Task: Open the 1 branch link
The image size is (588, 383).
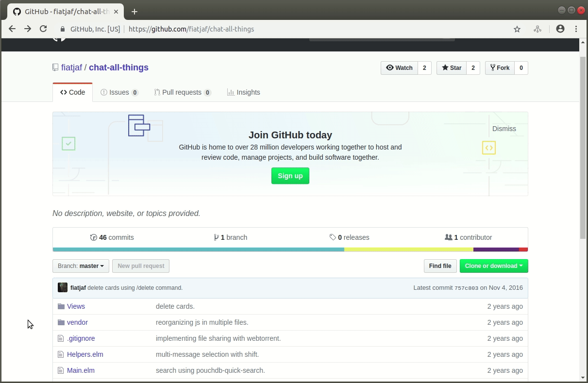Action: pos(230,237)
